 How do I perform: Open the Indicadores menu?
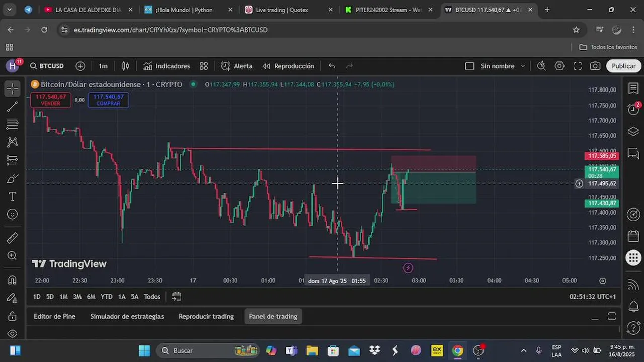coord(167,66)
